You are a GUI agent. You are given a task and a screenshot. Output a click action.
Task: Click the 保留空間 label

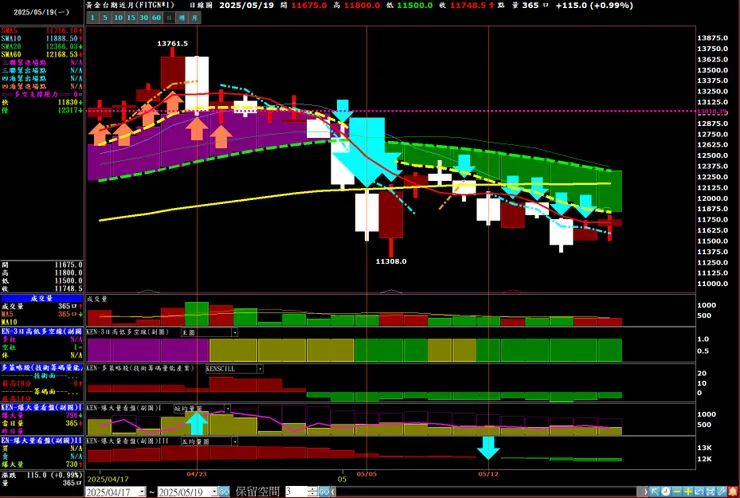(258, 492)
